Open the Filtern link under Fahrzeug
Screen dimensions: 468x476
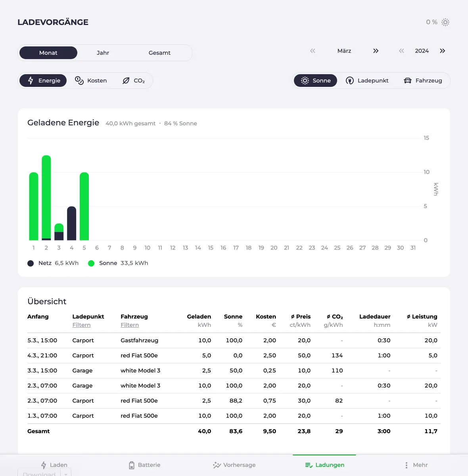coord(130,325)
